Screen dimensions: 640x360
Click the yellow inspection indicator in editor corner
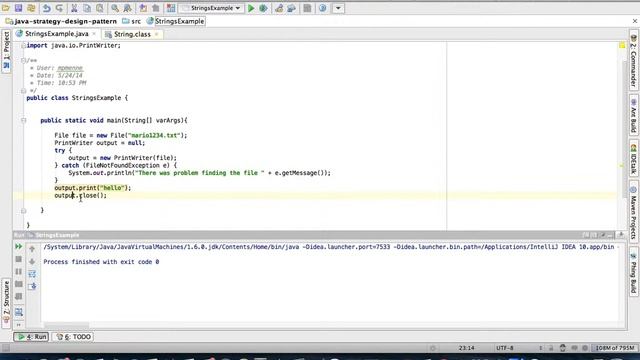(622, 45)
